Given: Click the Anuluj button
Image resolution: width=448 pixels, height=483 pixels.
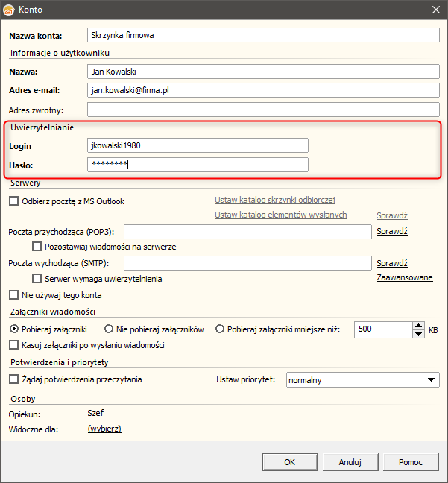Looking at the screenshot, I should pyautogui.click(x=350, y=462).
